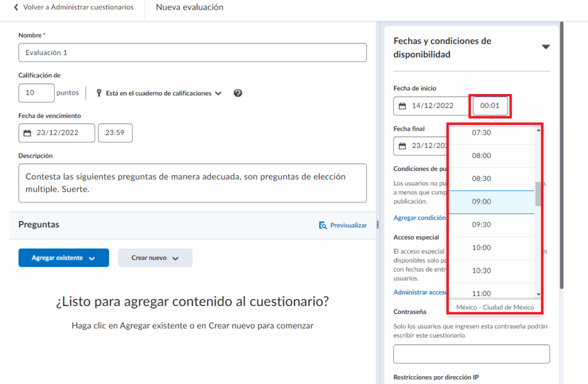Viewport: 588px width, 384px height.
Task: Click the Agregar condición link
Action: 420,218
